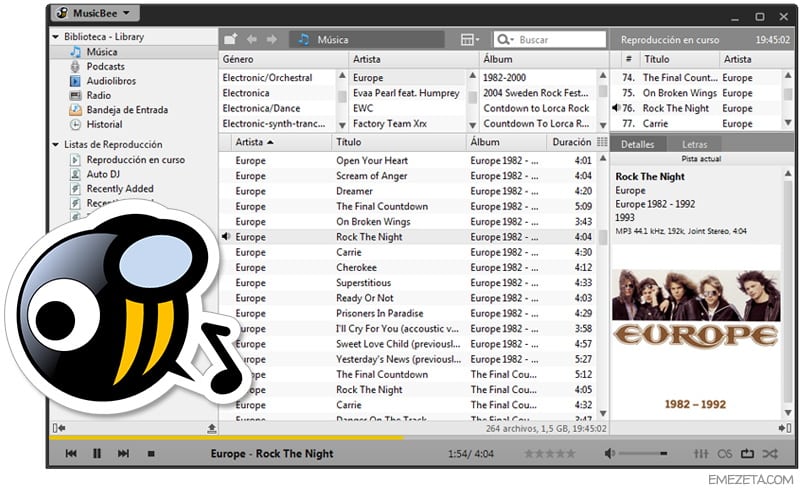The height and width of the screenshot is (491, 800).
Task: Adjust the volume slider
Action: (x=644, y=453)
